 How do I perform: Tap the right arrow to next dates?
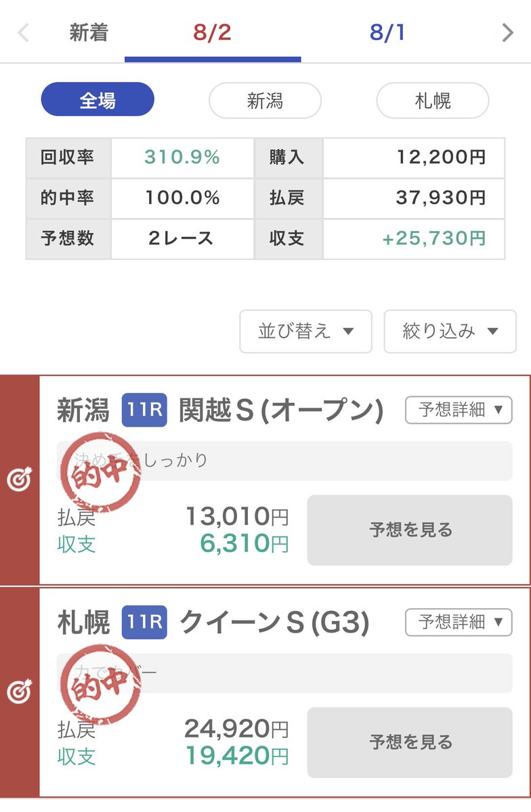point(508,33)
